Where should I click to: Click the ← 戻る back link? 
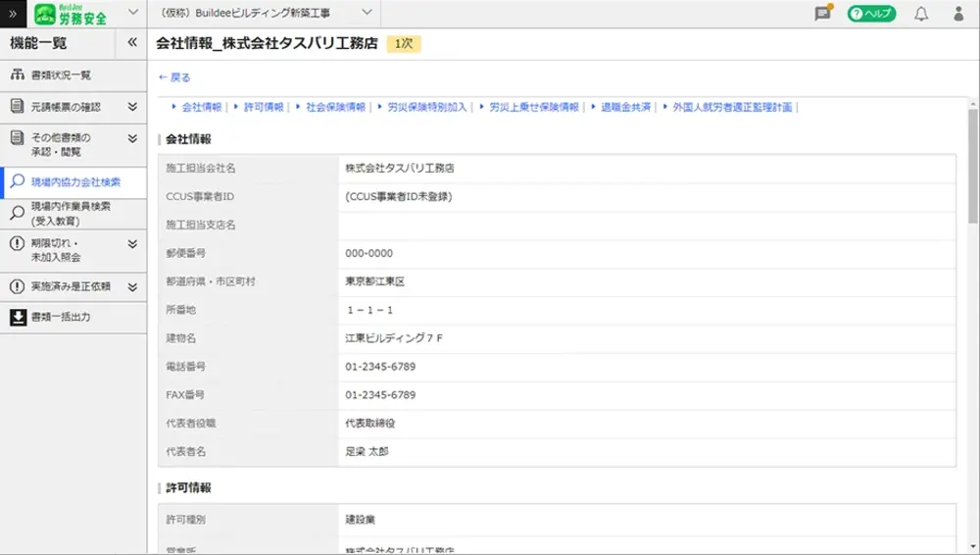click(x=174, y=77)
